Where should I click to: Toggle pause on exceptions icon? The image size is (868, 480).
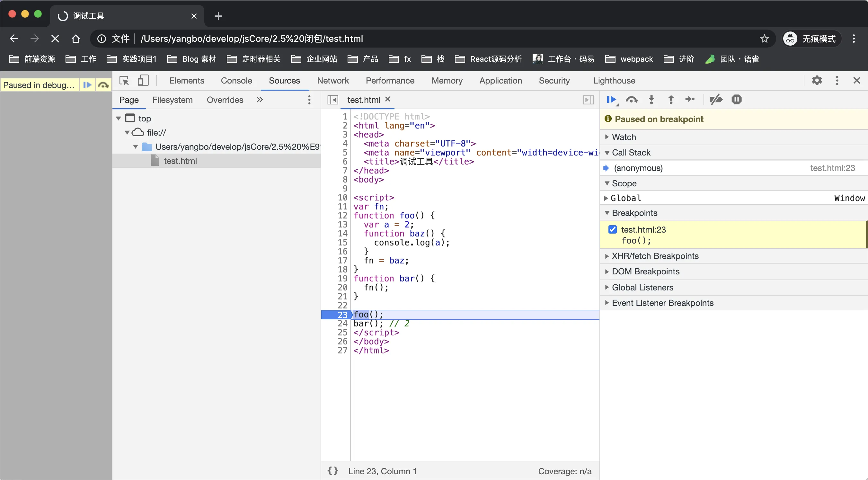coord(736,100)
